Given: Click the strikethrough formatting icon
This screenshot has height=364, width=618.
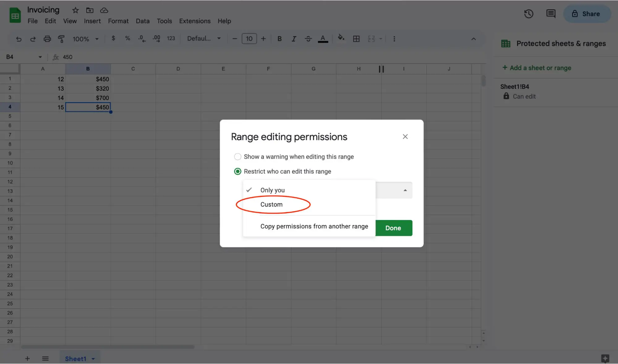Looking at the screenshot, I should pyautogui.click(x=308, y=39).
